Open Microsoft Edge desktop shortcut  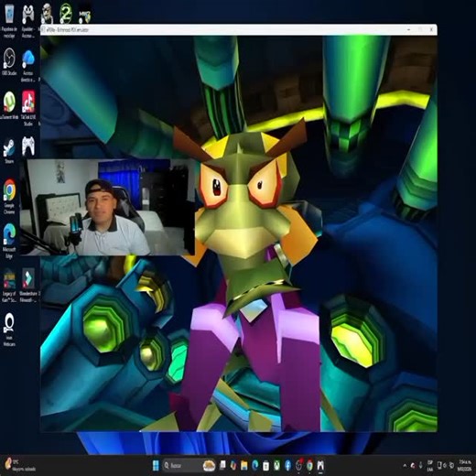pyautogui.click(x=9, y=234)
